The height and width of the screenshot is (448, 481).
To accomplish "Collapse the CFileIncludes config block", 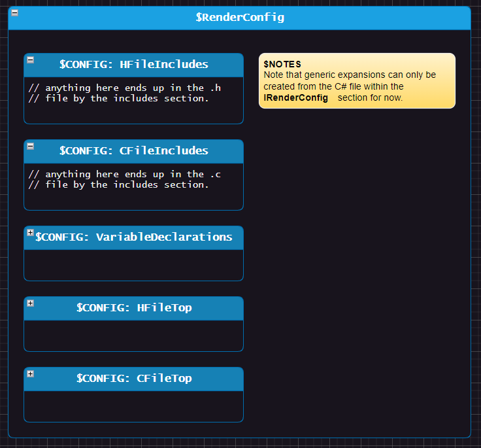I will click(x=30, y=146).
